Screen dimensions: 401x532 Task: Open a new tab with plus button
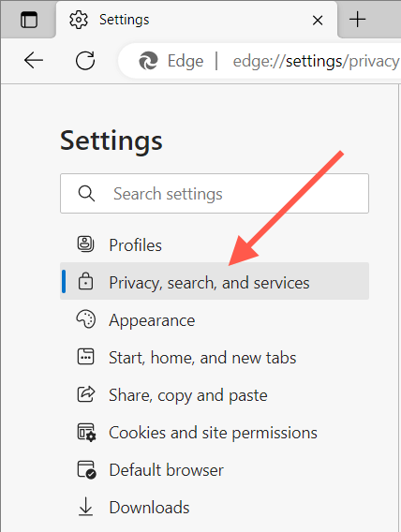[x=358, y=20]
